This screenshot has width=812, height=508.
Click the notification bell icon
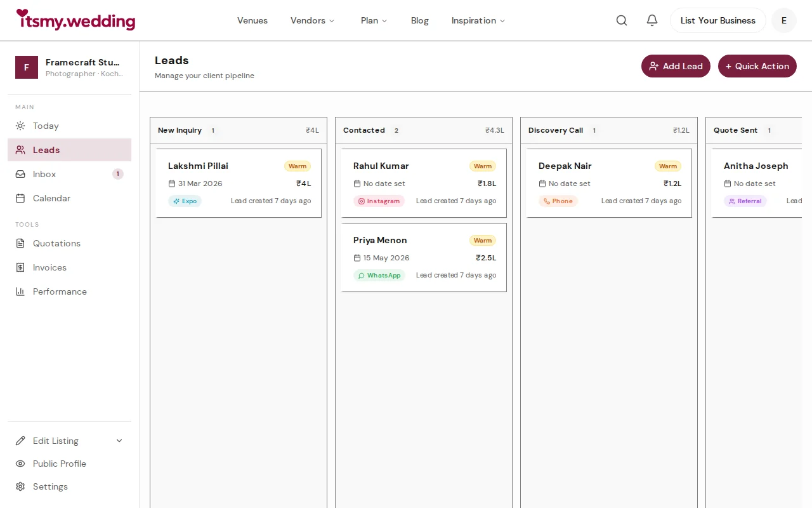click(652, 20)
